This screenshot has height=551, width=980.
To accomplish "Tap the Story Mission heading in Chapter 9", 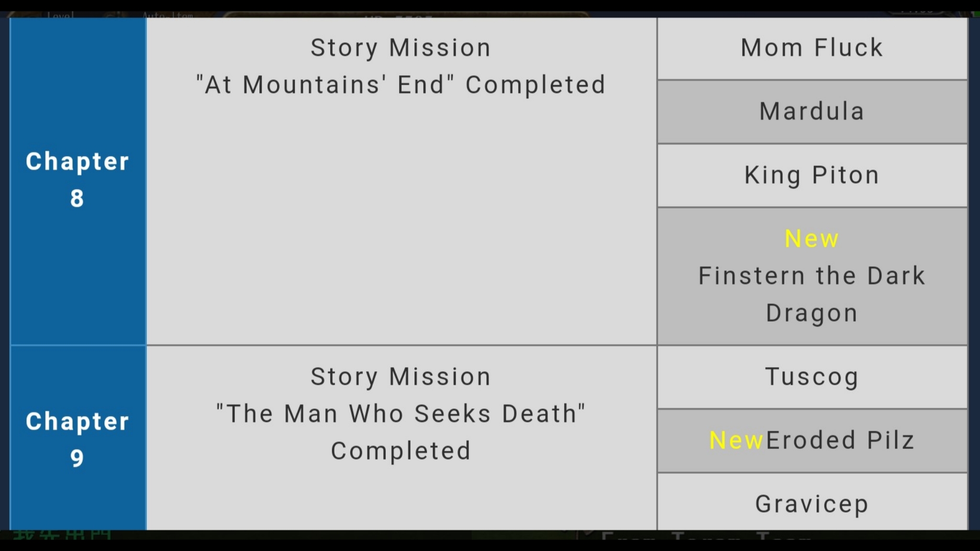I will click(x=401, y=377).
